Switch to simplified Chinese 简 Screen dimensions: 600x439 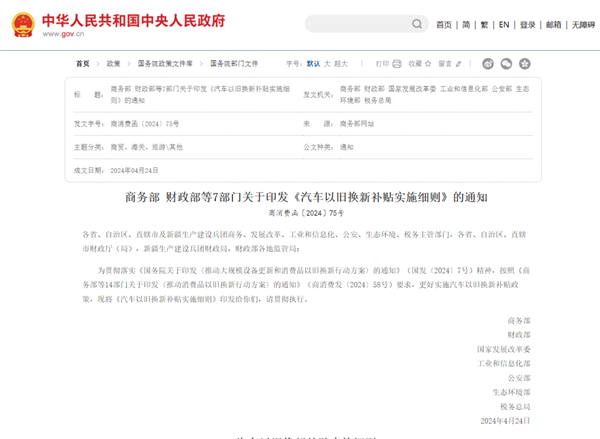point(466,24)
